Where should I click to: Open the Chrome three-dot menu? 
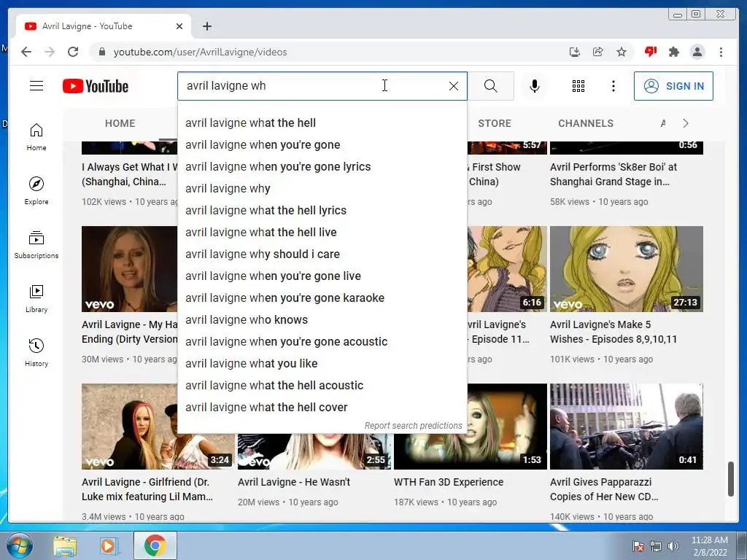tap(721, 52)
